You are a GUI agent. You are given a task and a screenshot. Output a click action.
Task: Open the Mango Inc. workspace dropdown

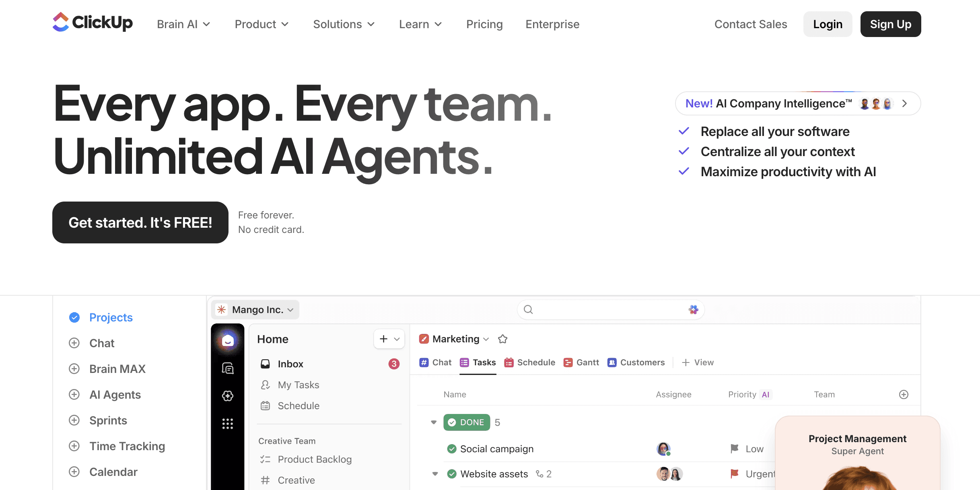(290, 310)
